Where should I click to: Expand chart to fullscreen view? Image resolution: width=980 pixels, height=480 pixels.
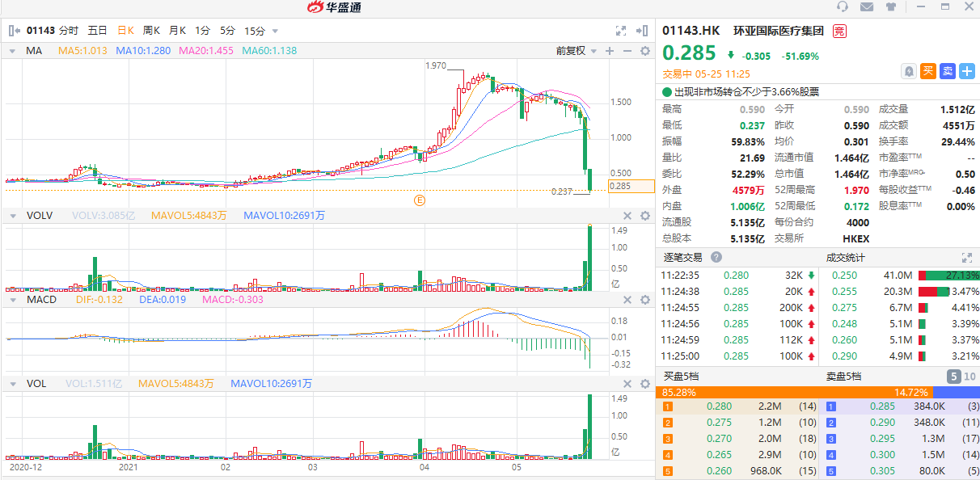click(621, 31)
